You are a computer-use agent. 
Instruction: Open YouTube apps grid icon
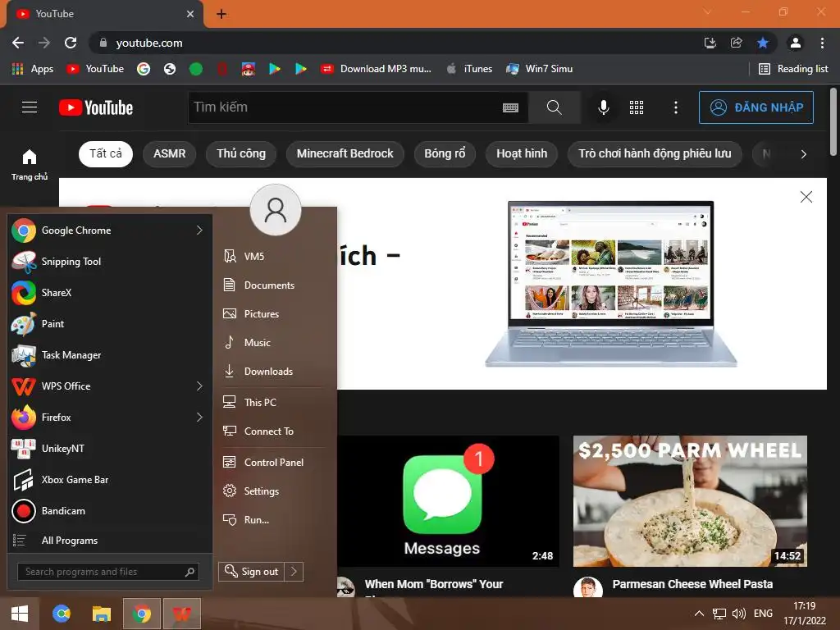[637, 107]
